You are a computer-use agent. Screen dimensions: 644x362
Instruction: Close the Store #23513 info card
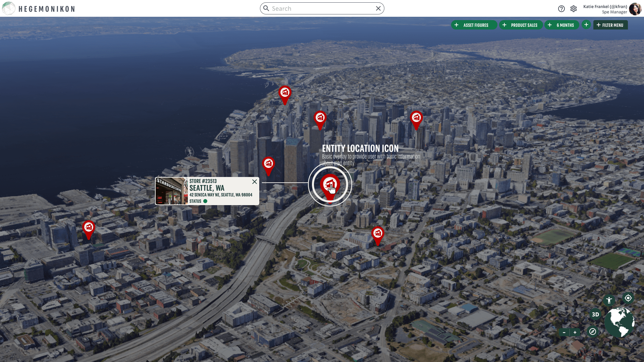coord(255,182)
